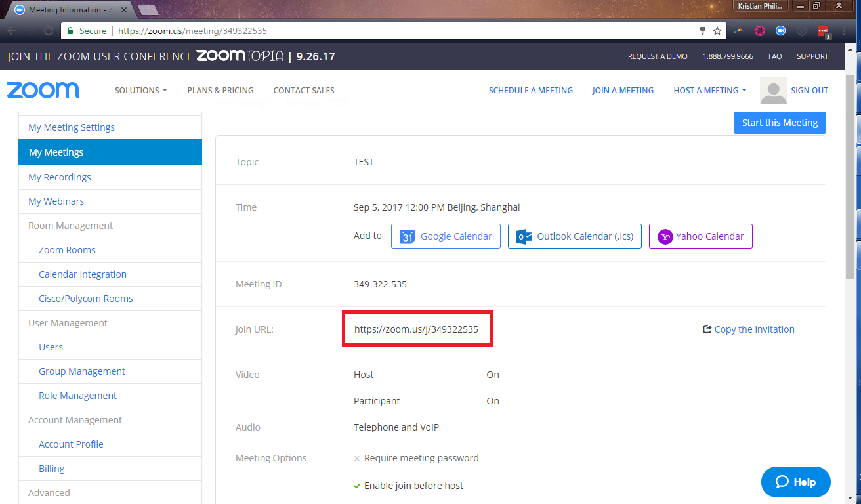Click the browser address bar URL
Image resolution: width=861 pixels, height=504 pixels.
tap(192, 31)
